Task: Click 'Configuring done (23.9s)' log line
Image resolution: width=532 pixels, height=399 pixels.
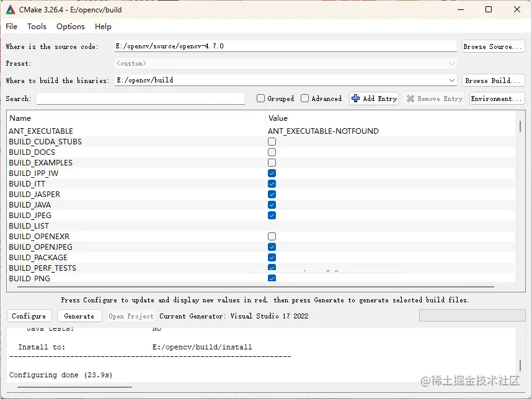Action: coord(61,375)
